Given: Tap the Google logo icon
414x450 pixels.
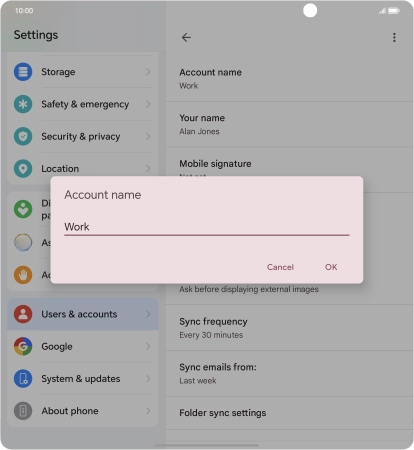Looking at the screenshot, I should [23, 346].
